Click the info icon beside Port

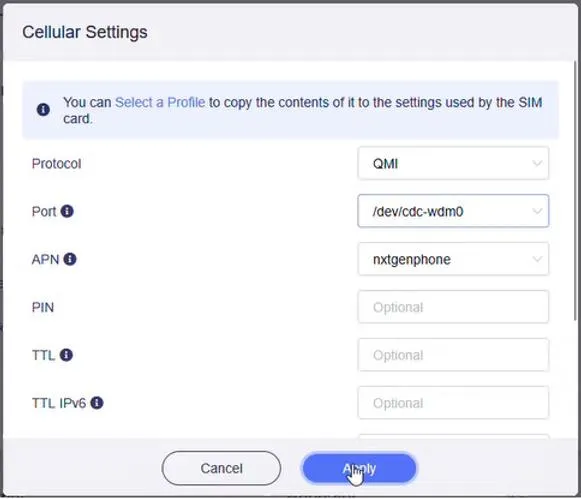click(67, 211)
